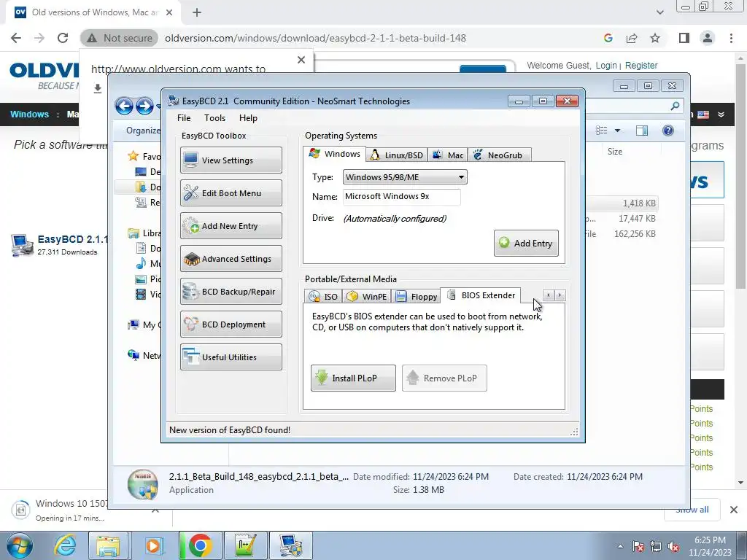Open the Type dropdown showing Windows 95/98/ME
Image resolution: width=747 pixels, height=560 pixels.
coord(405,177)
